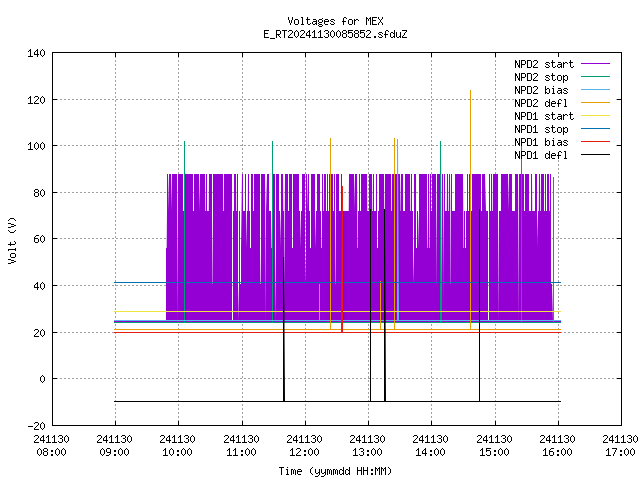640x480 pixels.
Task: Click the 0 y-axis tick label
Action: [42, 379]
